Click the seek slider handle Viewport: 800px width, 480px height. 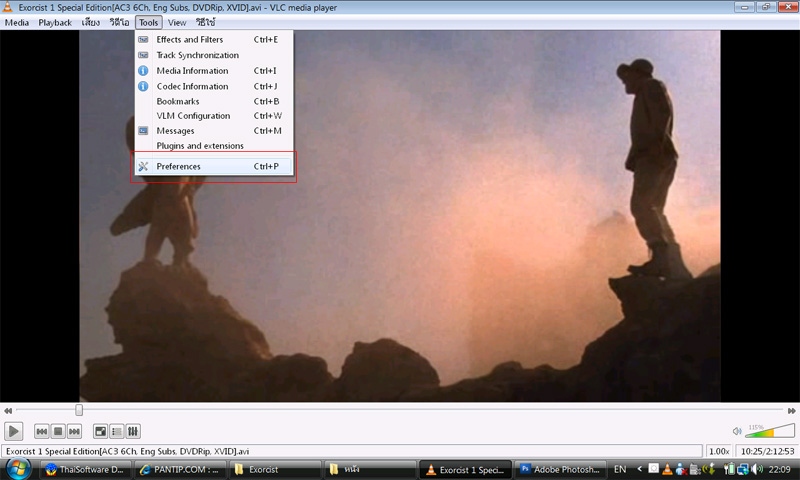tap(79, 410)
